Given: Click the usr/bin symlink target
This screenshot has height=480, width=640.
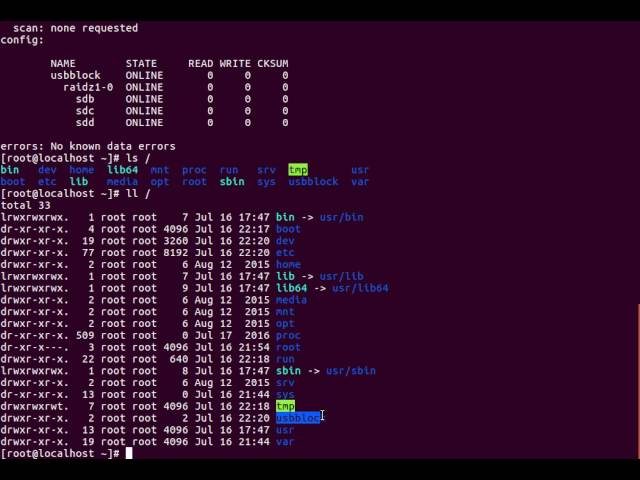Looking at the screenshot, I should point(342,217).
